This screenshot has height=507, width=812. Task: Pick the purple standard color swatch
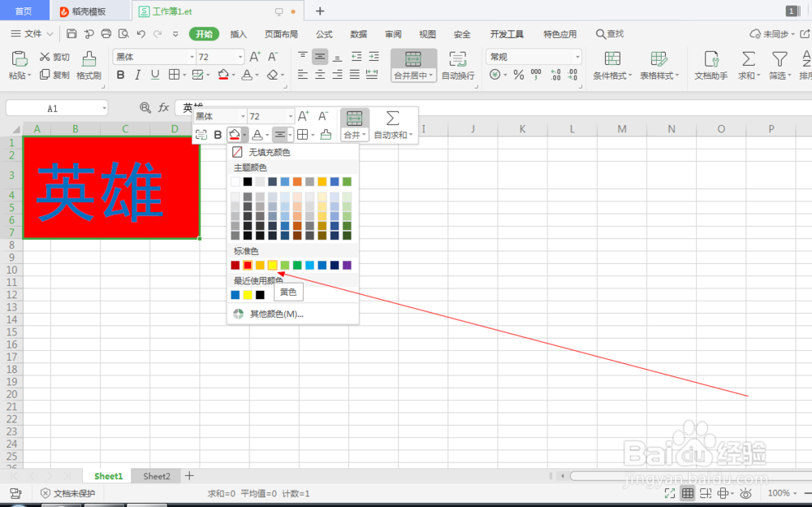click(347, 265)
